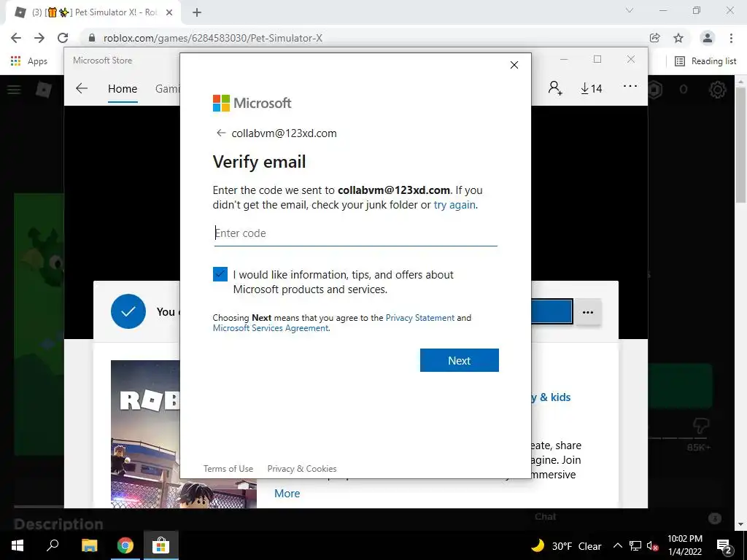Click the share page icon in address bar
The image size is (747, 560).
[655, 38]
